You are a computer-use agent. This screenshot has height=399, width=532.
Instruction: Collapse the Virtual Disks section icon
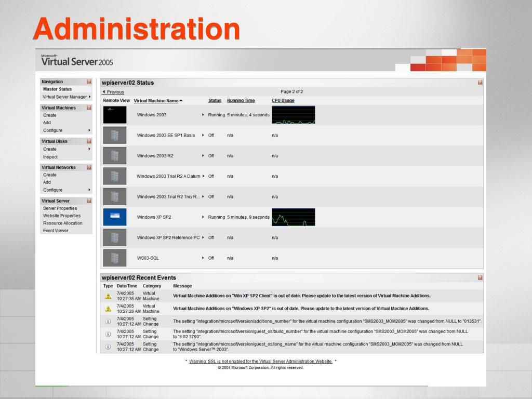89,141
